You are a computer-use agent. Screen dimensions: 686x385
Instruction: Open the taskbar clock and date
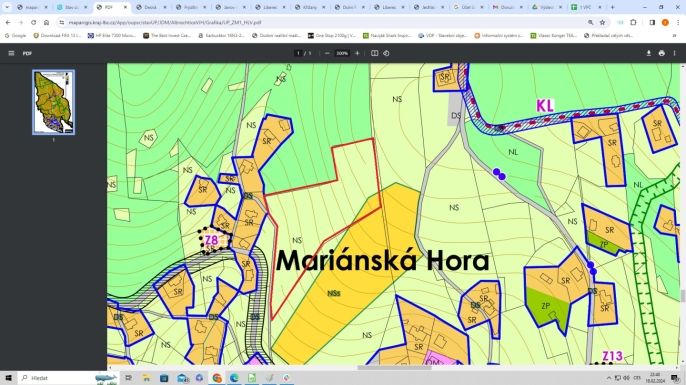[x=655, y=378]
